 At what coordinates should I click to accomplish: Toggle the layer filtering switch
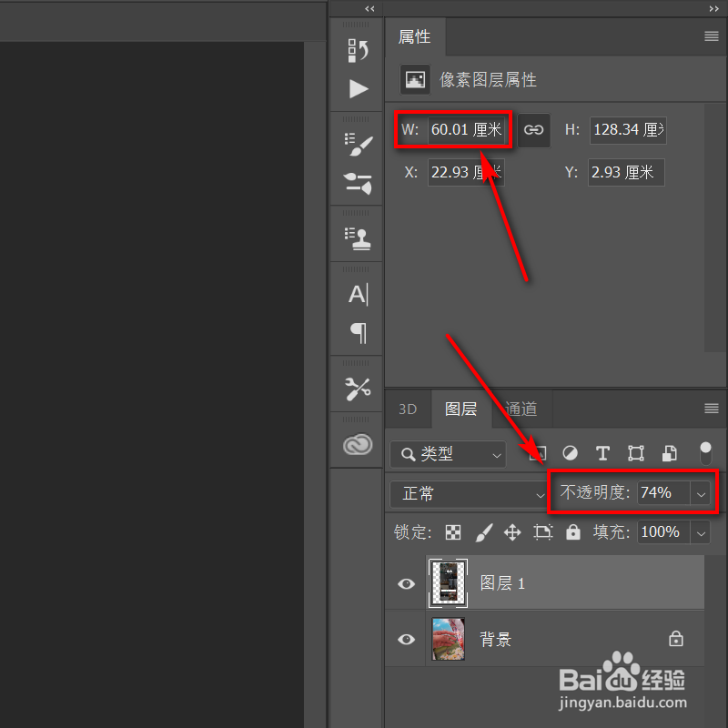(706, 452)
